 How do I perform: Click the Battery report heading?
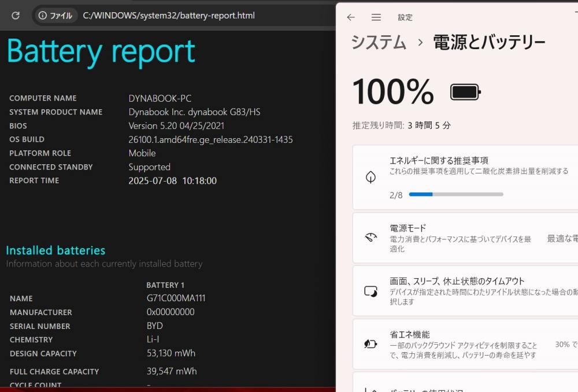click(x=101, y=51)
